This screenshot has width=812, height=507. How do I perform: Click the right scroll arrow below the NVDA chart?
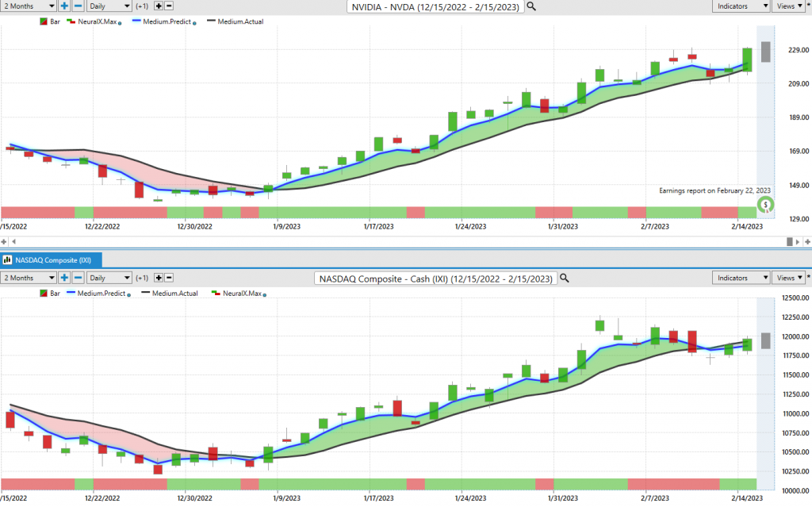[x=798, y=241]
